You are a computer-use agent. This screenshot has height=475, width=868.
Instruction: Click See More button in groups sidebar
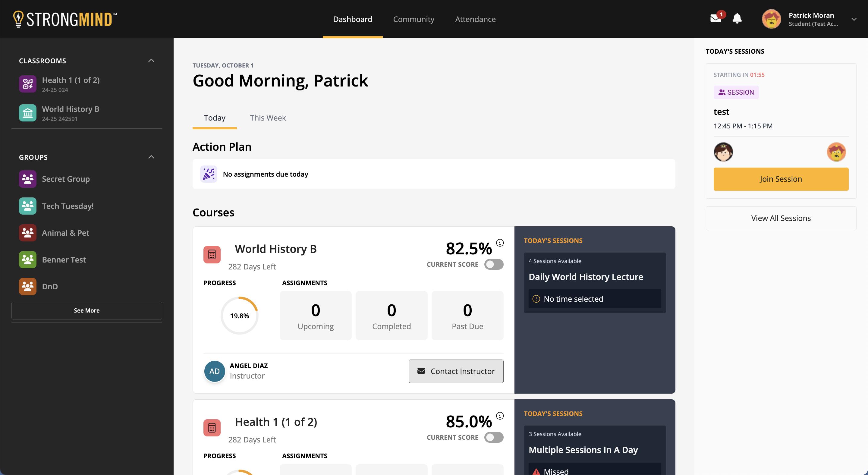click(x=86, y=310)
